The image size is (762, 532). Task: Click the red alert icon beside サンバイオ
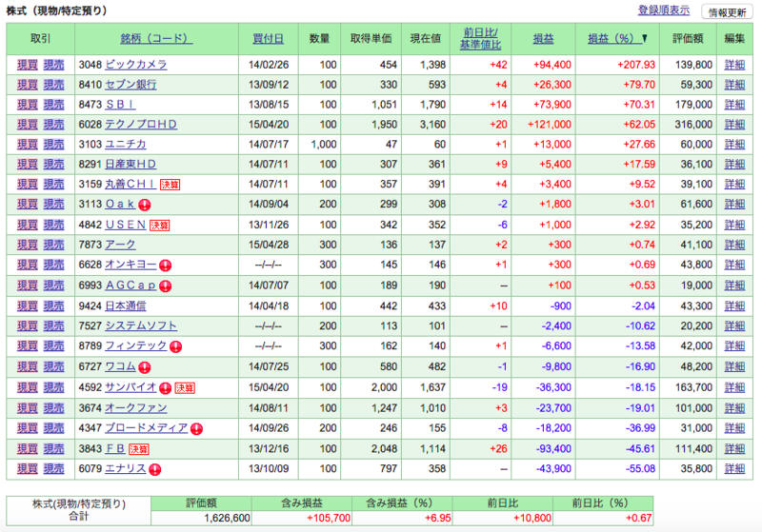click(x=165, y=388)
